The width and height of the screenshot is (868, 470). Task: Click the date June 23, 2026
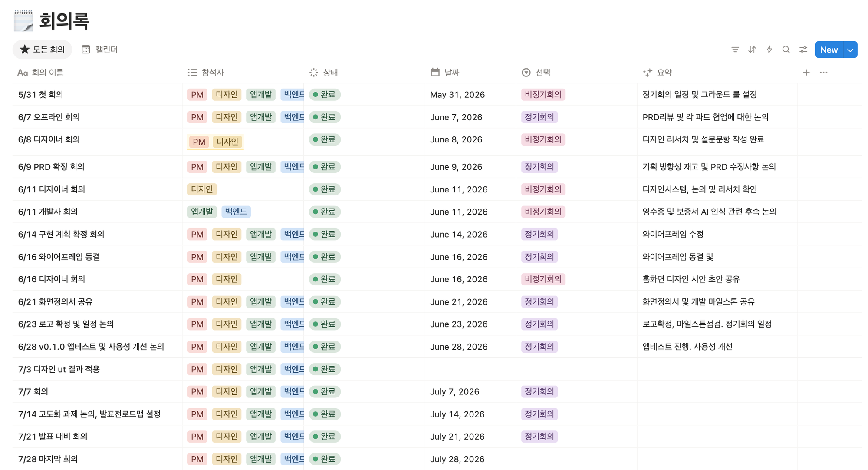[459, 324]
